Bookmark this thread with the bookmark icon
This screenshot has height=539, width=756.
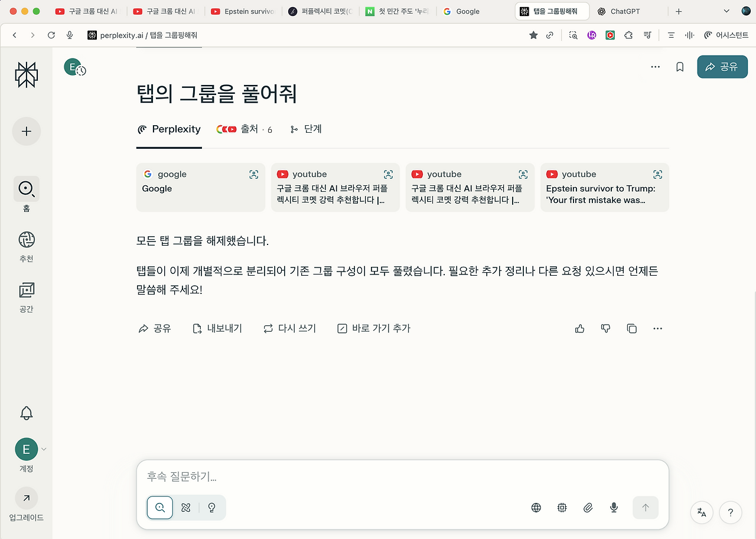680,67
